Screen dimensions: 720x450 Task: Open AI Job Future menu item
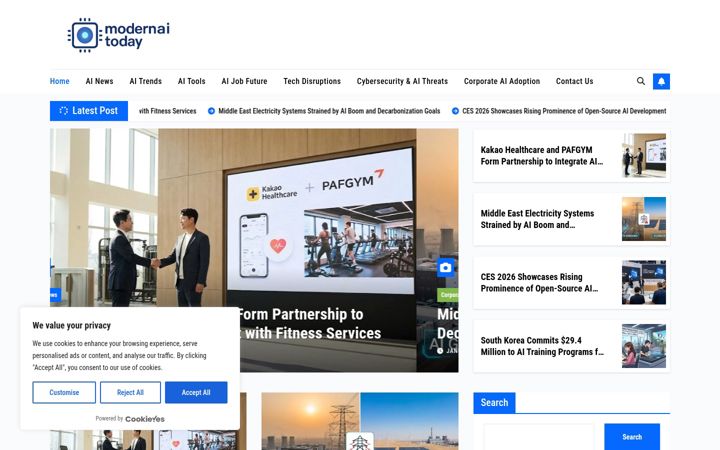pyautogui.click(x=244, y=81)
